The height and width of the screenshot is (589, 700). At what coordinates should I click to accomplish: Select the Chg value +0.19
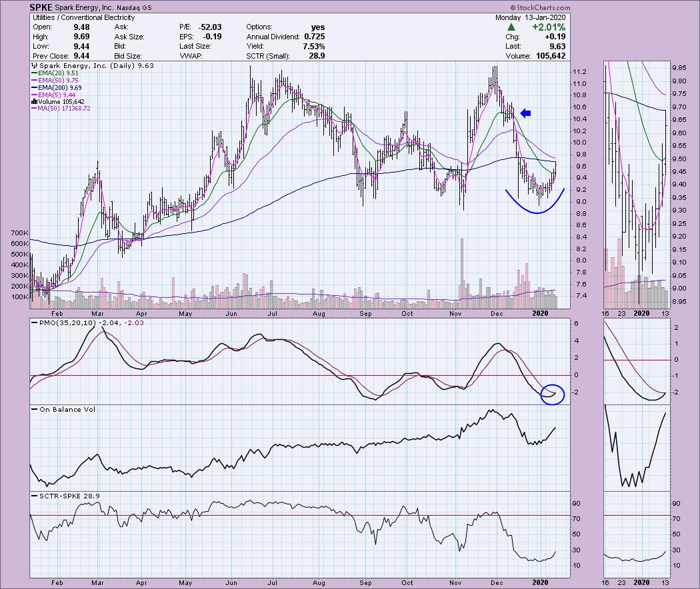554,37
